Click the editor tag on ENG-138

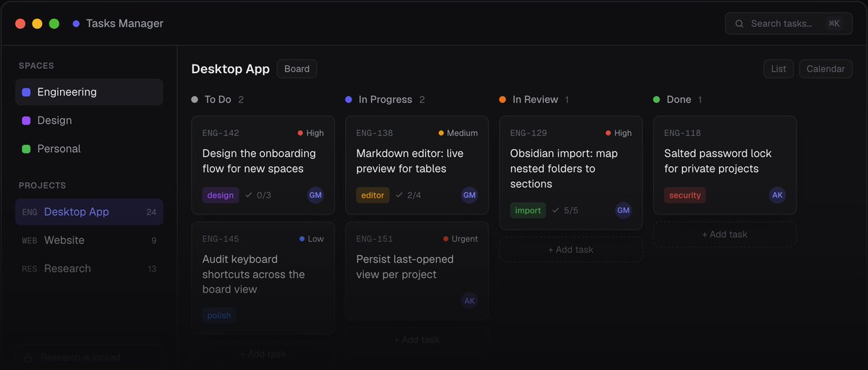click(x=373, y=195)
